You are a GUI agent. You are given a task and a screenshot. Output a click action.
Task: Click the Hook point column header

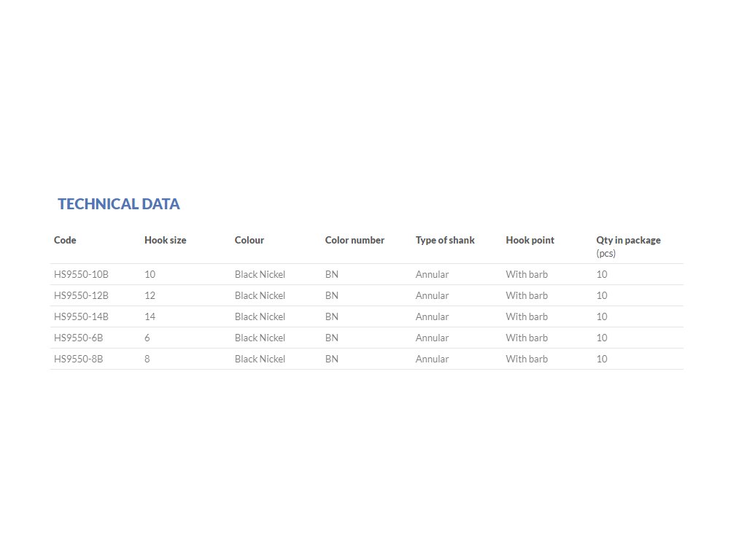pyautogui.click(x=530, y=240)
